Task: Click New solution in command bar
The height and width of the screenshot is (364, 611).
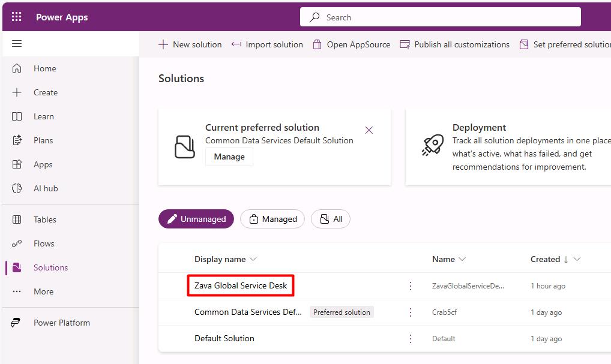Action: [190, 44]
